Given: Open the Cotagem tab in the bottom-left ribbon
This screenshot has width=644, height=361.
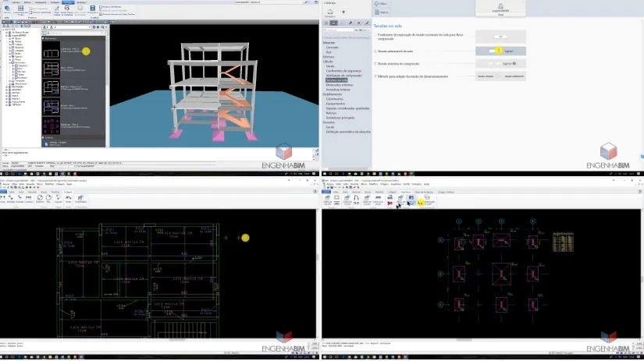Looking at the screenshot, I should pos(68,192).
